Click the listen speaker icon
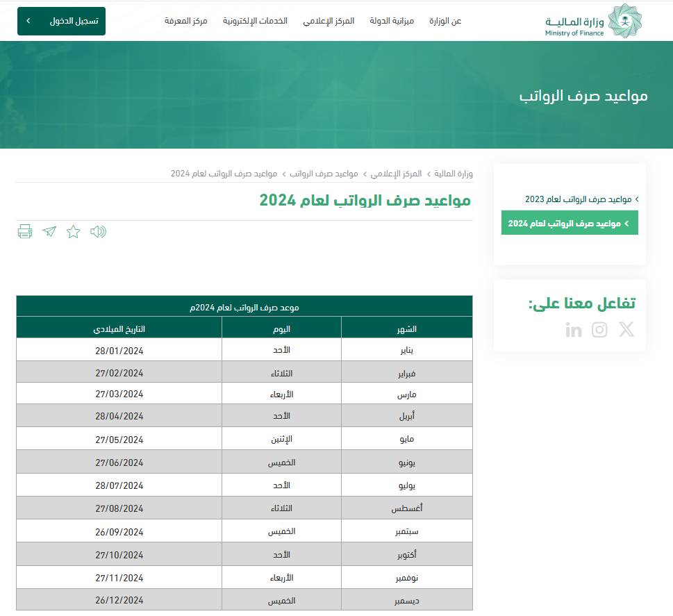 pos(98,232)
